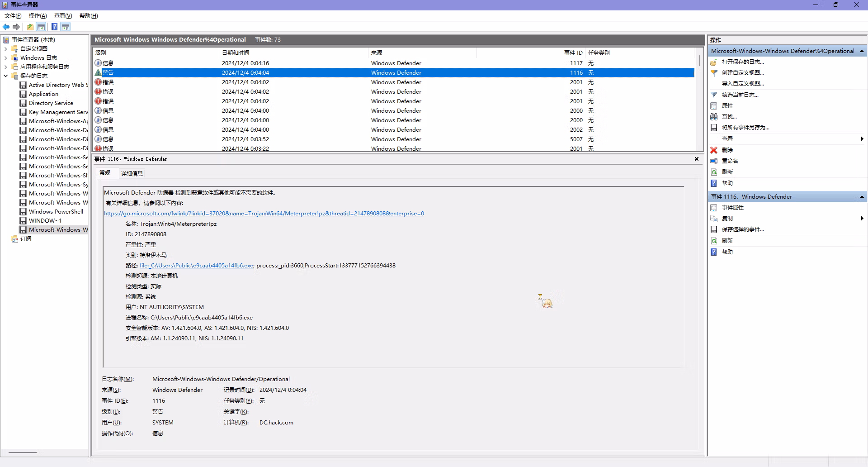Close the event 1116 preview pane
868x467 pixels.
point(697,159)
